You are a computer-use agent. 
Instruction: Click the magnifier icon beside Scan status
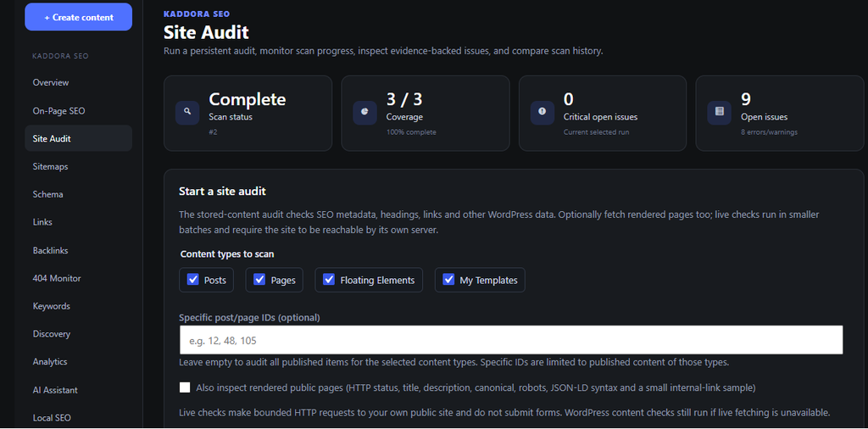pos(187,113)
